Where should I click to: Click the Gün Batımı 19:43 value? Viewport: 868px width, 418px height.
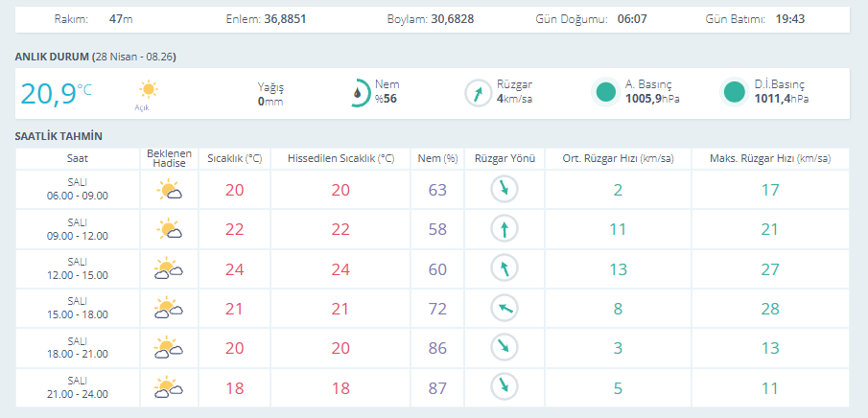pos(790,19)
